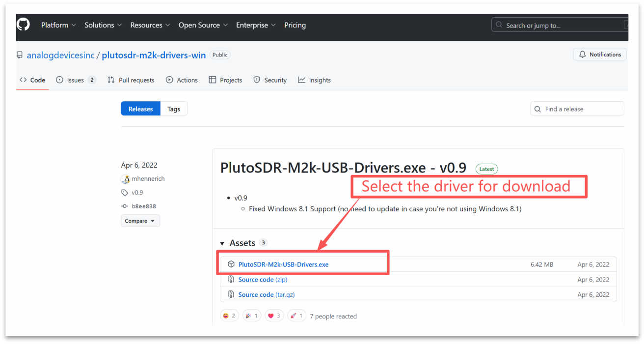Click the package icon beside the exe asset
Image resolution: width=644 pixels, height=344 pixels.
pyautogui.click(x=231, y=264)
